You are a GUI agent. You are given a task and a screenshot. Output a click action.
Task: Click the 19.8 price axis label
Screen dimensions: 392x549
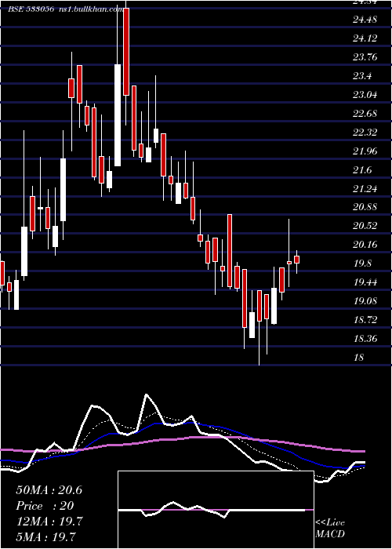(x=362, y=264)
